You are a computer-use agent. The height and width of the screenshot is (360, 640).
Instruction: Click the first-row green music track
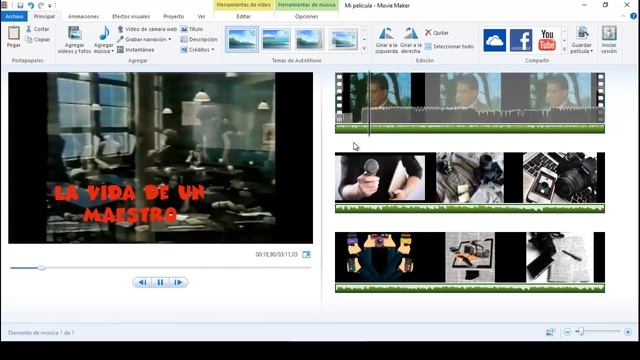point(470,129)
